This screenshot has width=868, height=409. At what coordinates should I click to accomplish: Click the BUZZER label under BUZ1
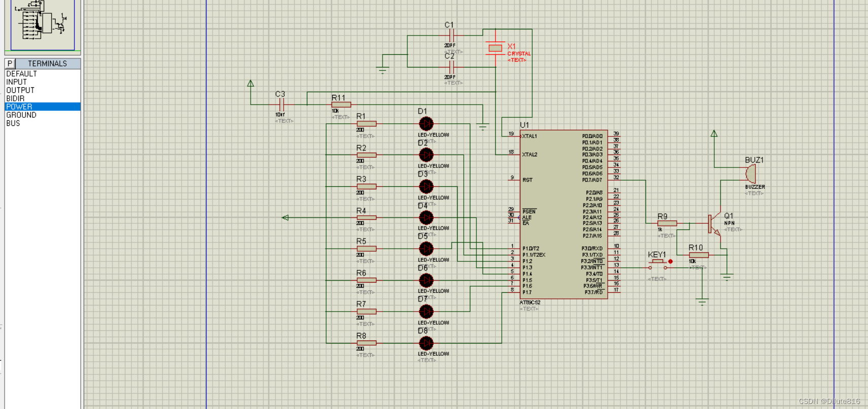(755, 187)
